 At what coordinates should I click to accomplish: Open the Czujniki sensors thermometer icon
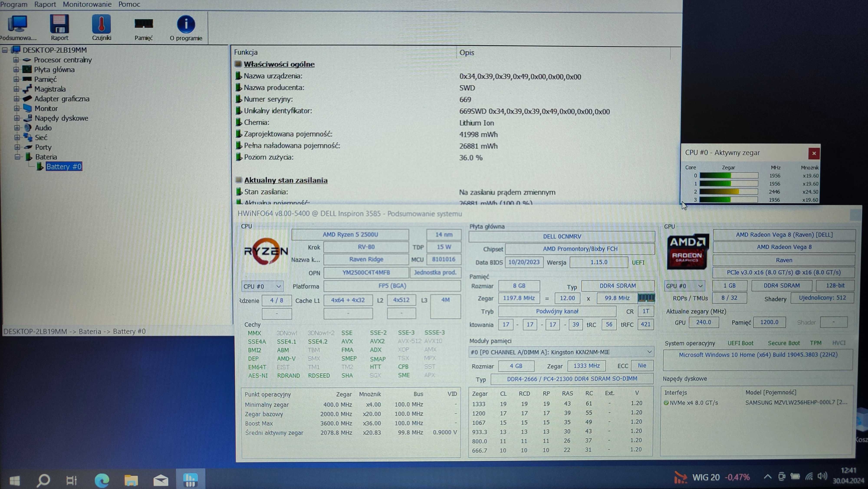[x=101, y=24]
